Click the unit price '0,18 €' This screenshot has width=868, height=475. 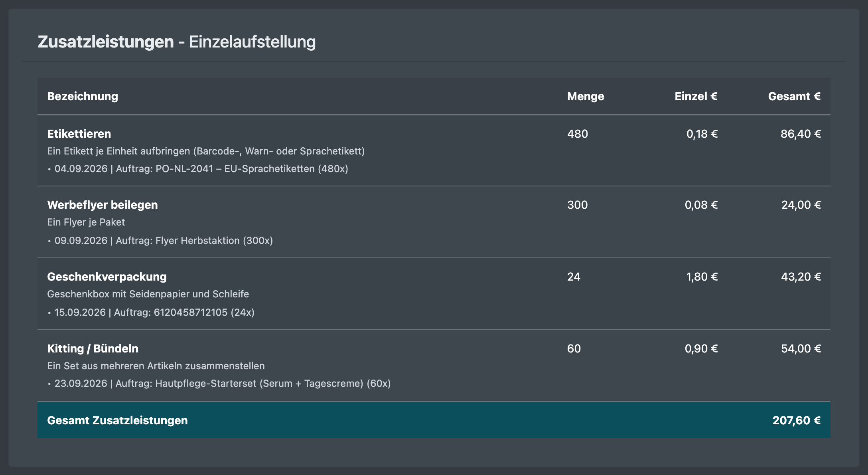click(x=702, y=134)
